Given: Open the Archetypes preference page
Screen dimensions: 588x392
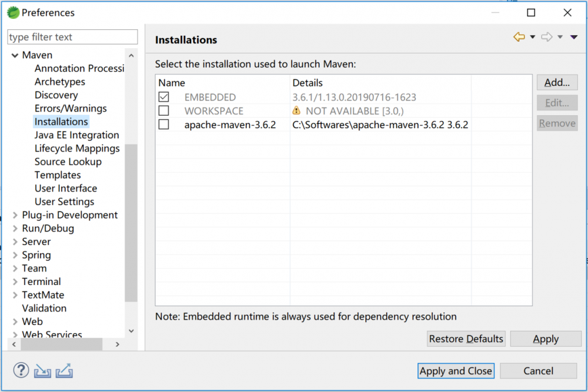Looking at the screenshot, I should (x=59, y=82).
